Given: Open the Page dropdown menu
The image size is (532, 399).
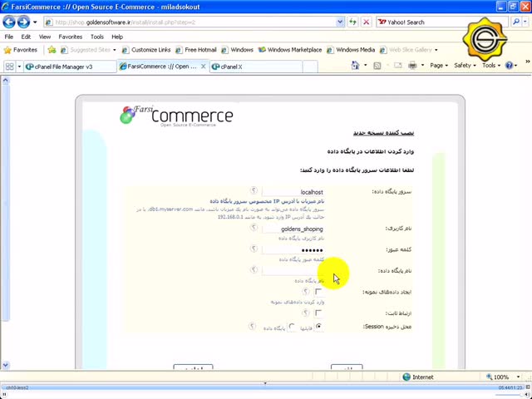Looking at the screenshot, I should (439, 65).
